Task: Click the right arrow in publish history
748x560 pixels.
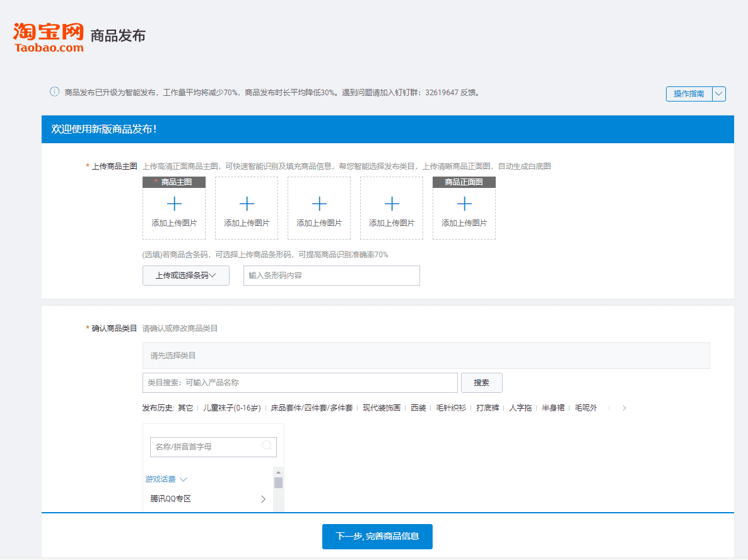Action: (x=623, y=408)
